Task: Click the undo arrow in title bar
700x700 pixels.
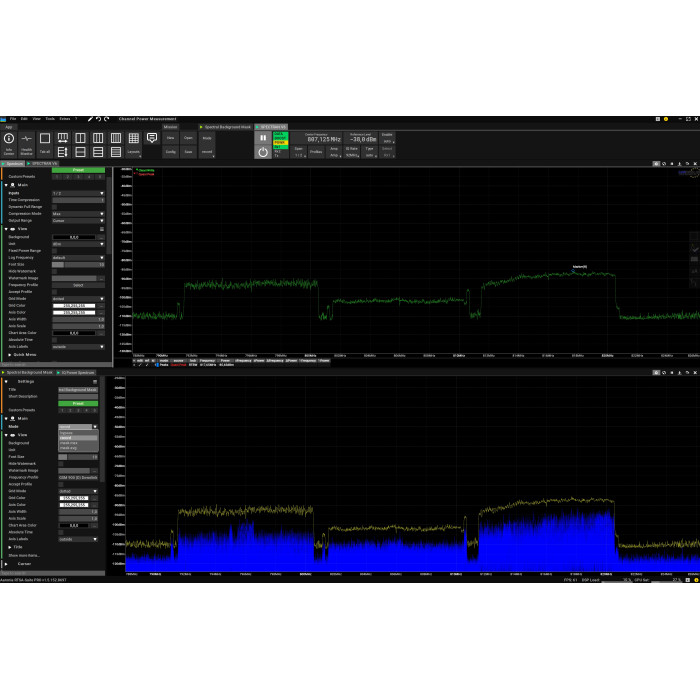Action: (x=98, y=118)
